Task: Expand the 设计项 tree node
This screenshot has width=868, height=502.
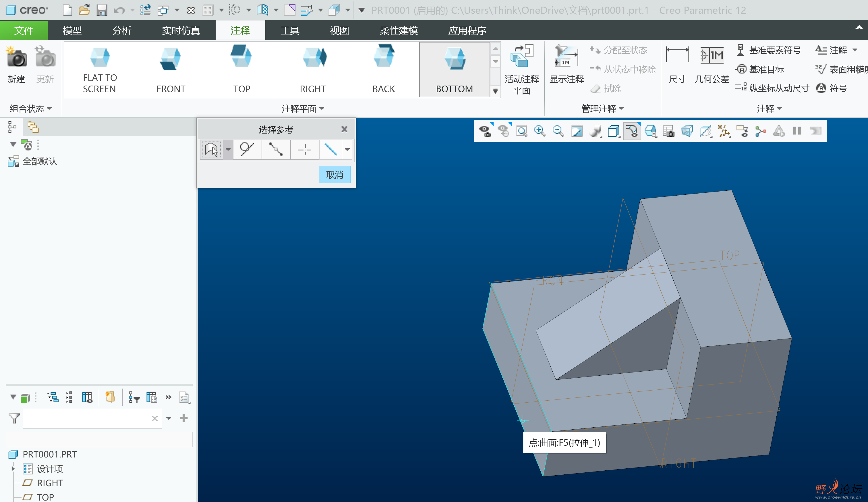Action: coord(13,469)
